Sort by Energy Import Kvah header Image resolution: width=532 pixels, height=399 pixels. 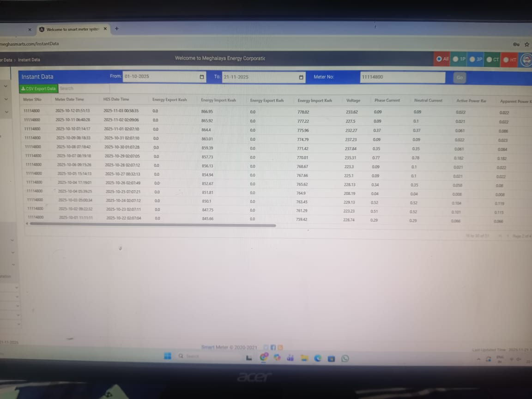[x=218, y=100]
